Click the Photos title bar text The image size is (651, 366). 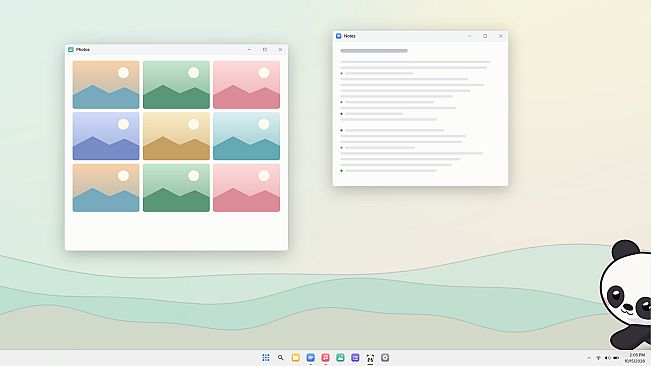(83, 49)
